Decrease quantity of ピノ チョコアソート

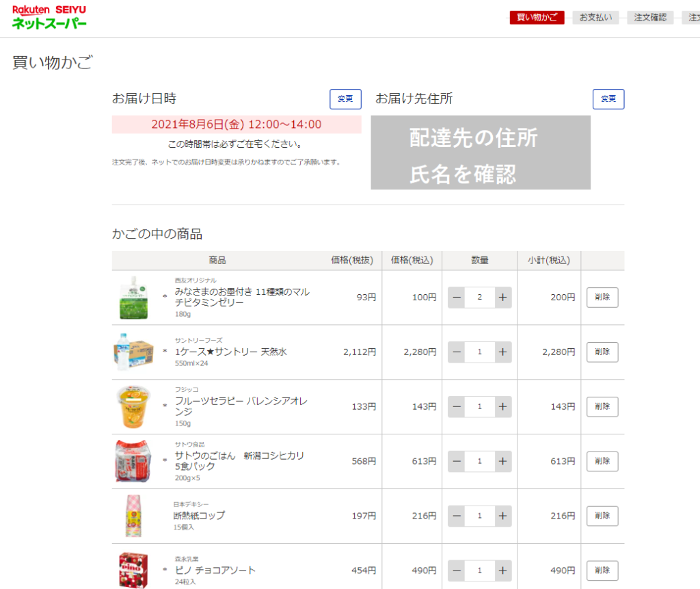pos(457,571)
